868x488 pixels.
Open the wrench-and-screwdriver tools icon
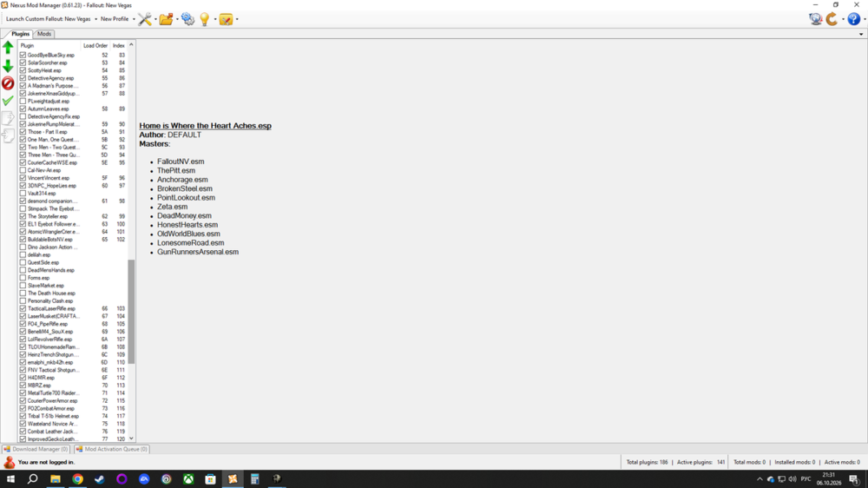point(144,19)
